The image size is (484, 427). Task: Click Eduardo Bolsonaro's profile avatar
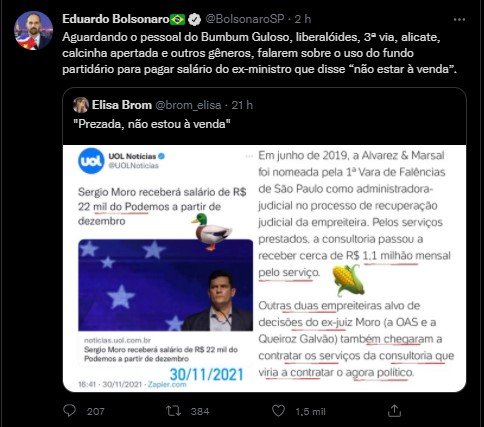pyautogui.click(x=33, y=30)
